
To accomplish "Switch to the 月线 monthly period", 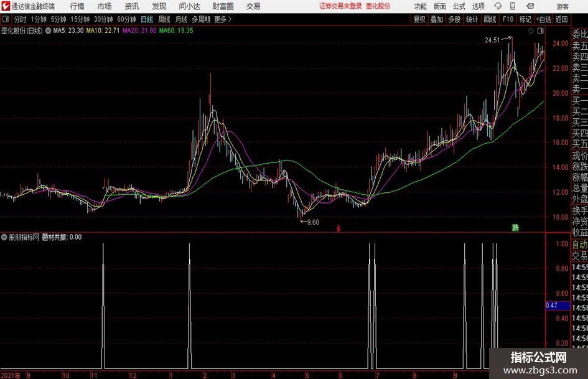I will point(182,19).
